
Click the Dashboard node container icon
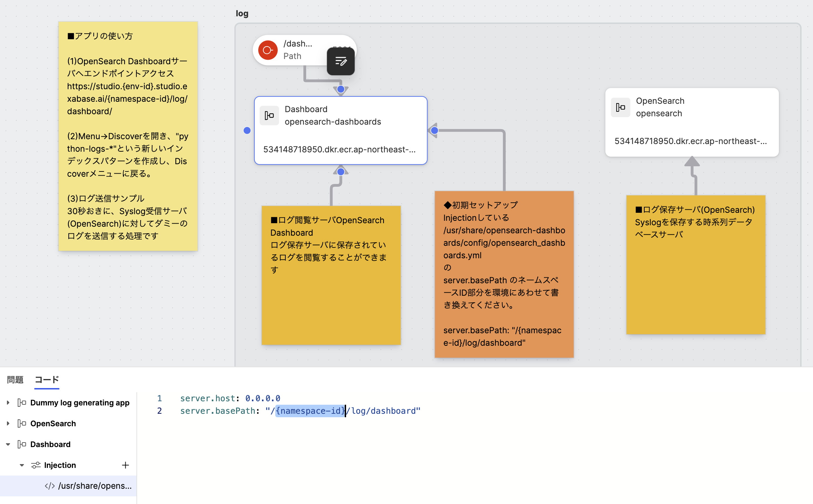tap(269, 116)
